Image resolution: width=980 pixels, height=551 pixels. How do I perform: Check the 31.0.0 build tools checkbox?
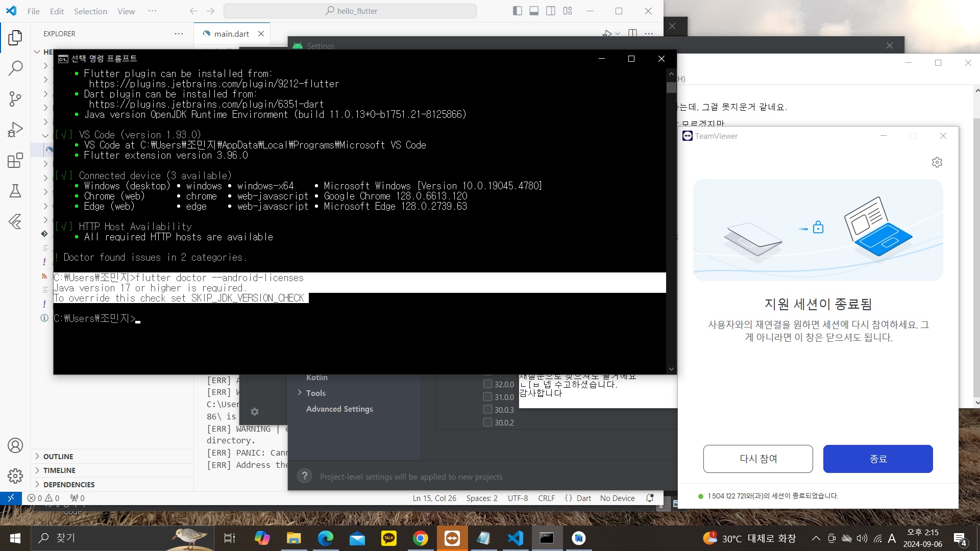coord(487,397)
